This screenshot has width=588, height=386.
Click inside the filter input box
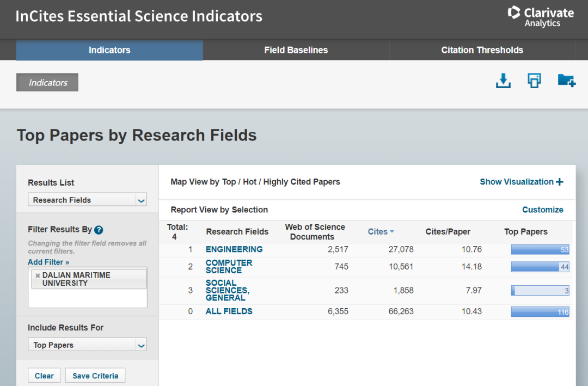point(87,298)
